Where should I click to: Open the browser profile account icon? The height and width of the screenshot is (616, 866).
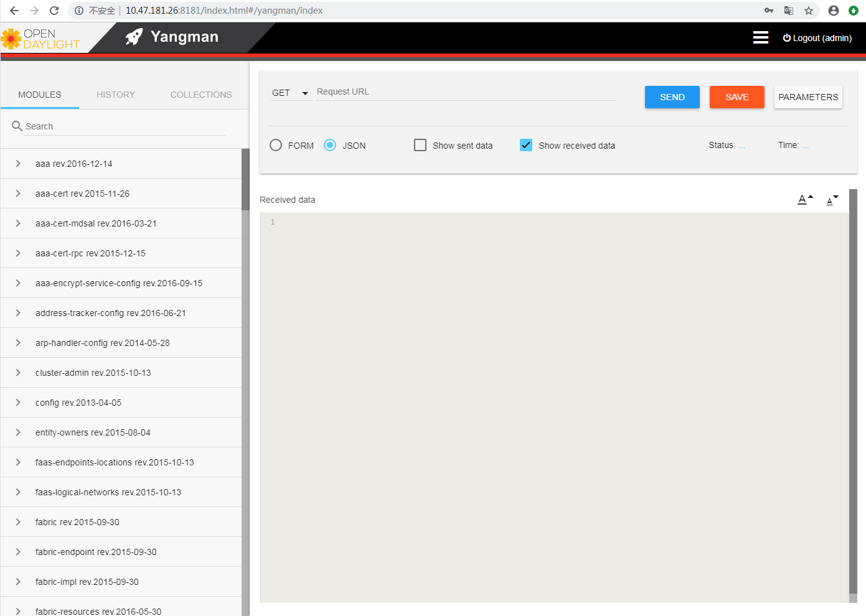(834, 11)
